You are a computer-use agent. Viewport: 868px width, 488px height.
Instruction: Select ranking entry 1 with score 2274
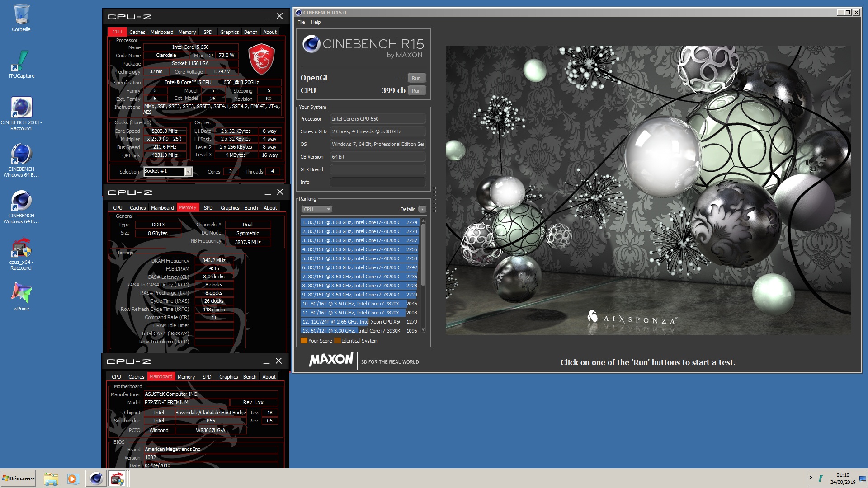click(360, 222)
